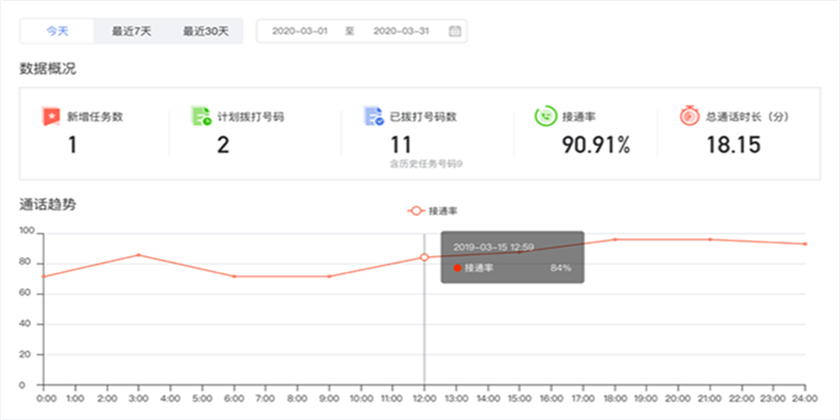Click the green 接通率 phone icon

546,116
